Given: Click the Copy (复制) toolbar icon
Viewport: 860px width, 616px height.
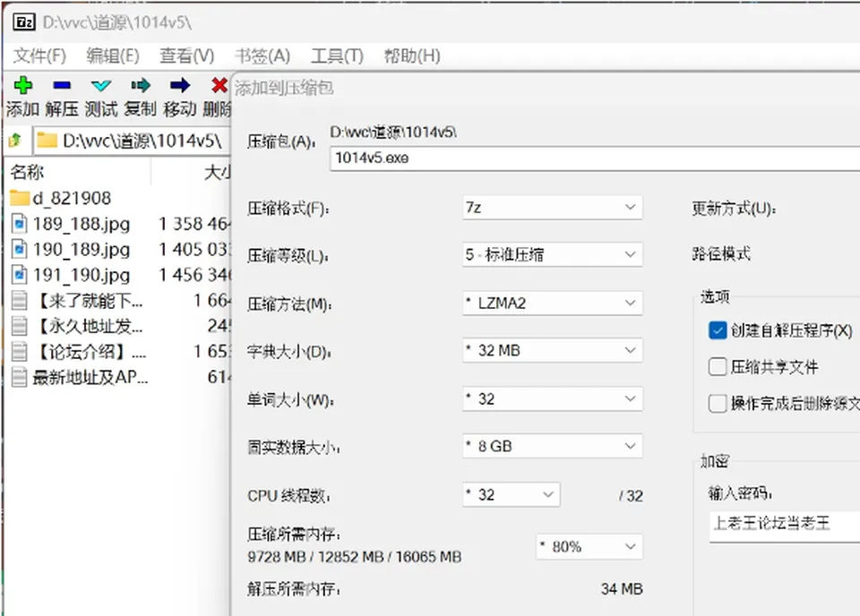Looking at the screenshot, I should click(x=141, y=85).
